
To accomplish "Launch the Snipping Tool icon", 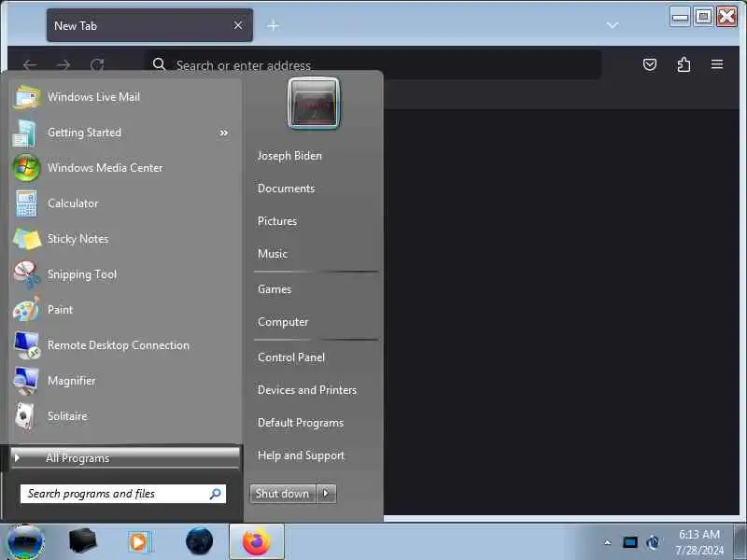I will (27, 274).
